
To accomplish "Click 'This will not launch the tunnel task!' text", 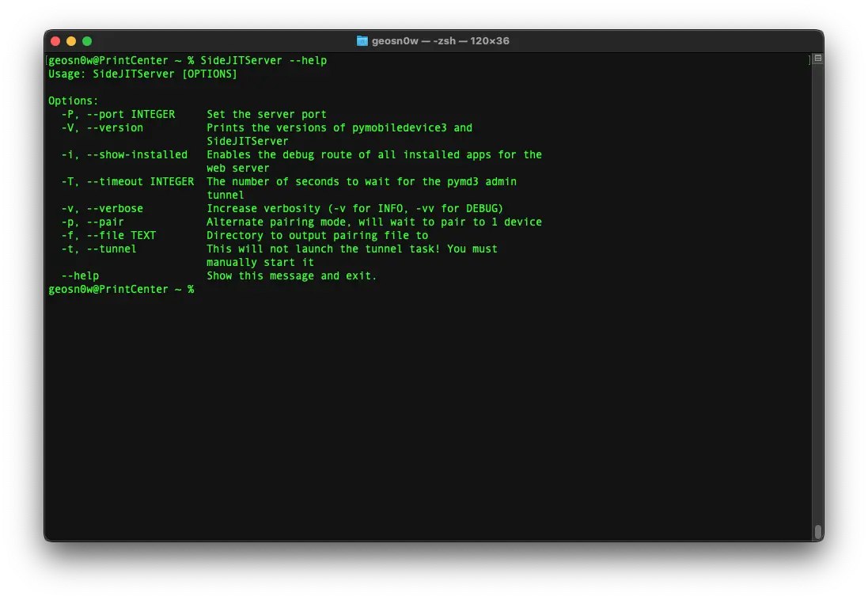I will 324,249.
